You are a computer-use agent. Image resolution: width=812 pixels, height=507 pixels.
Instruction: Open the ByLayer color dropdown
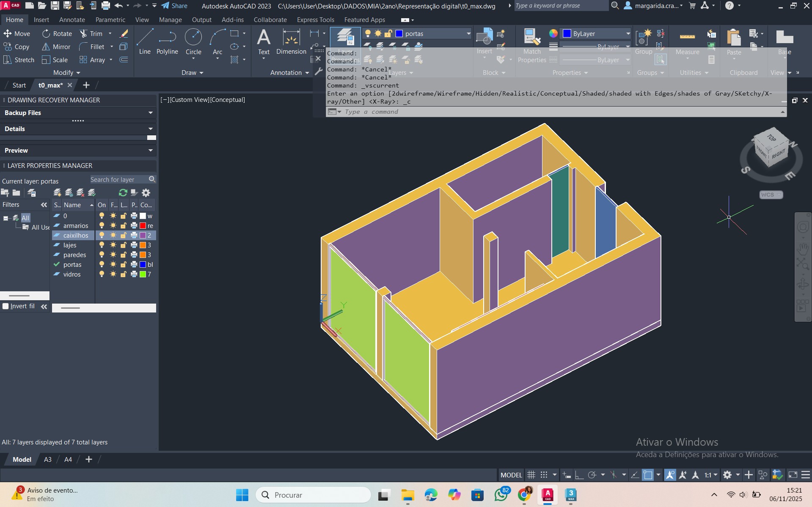(x=628, y=34)
